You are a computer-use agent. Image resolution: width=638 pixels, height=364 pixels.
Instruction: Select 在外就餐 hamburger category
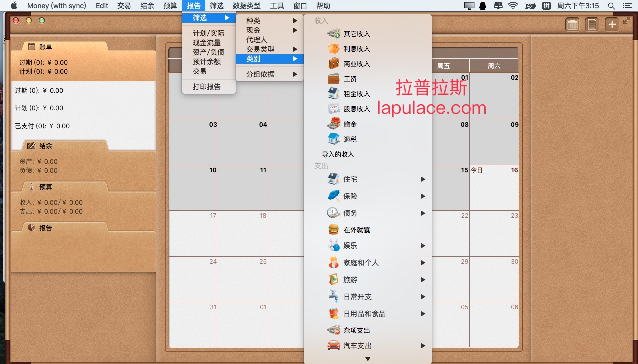pyautogui.click(x=356, y=230)
